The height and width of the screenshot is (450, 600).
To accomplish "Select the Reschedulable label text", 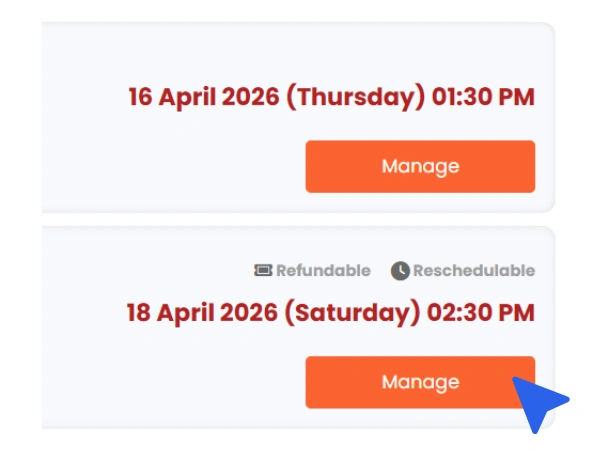I will [474, 270].
